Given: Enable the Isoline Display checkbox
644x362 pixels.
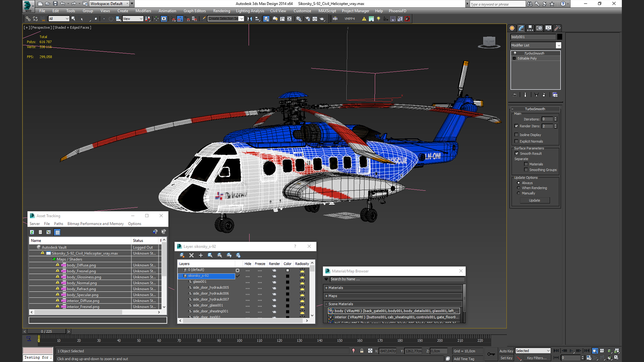Looking at the screenshot, I should point(517,135).
